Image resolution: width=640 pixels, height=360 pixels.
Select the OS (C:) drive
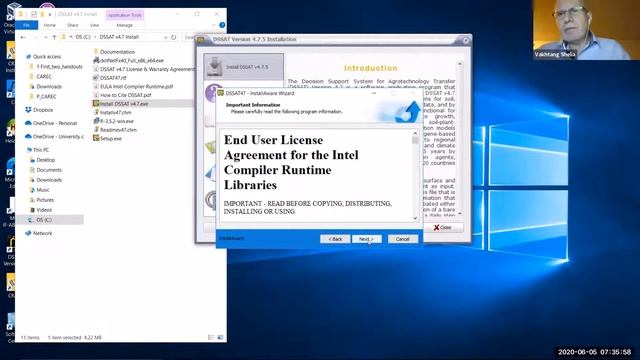(44, 220)
